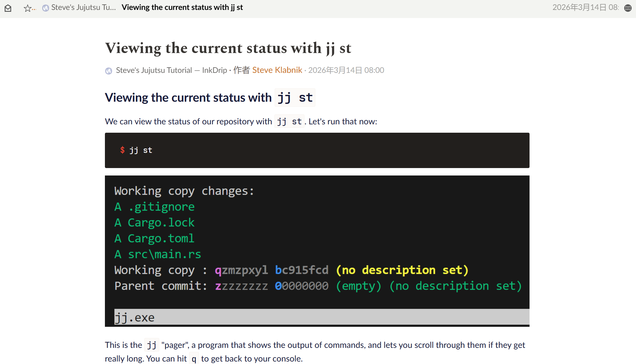Click the header date 2026年3月14日
The image size is (636, 364).
pyautogui.click(x=585, y=7)
